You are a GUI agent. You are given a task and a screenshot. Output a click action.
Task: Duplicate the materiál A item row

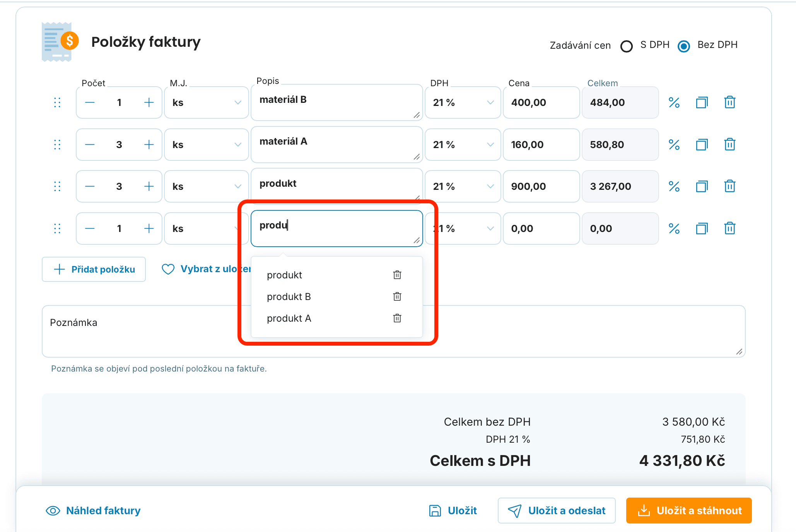pos(702,145)
